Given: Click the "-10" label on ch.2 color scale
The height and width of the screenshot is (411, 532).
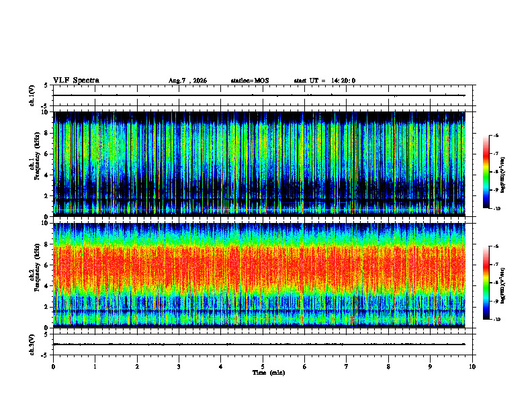Looking at the screenshot, I should click(496, 320).
